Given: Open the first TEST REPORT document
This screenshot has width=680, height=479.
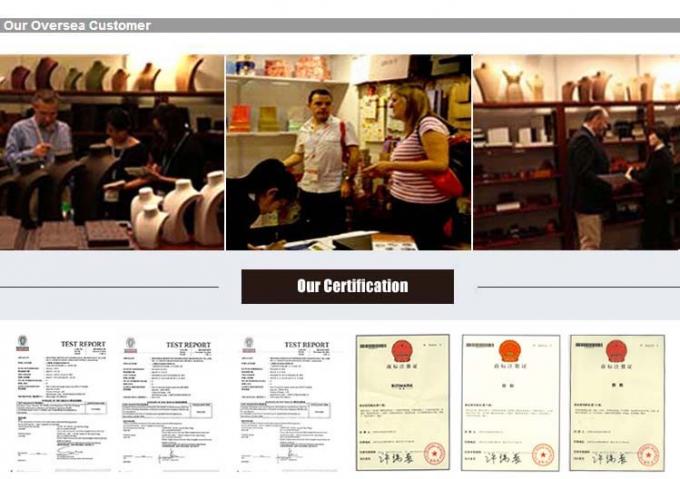Looking at the screenshot, I should click(61, 402).
